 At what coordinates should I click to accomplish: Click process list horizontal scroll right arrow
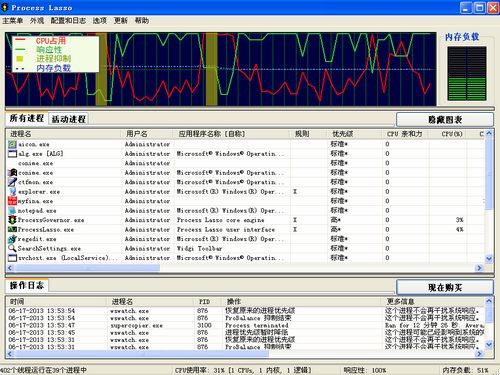click(479, 268)
